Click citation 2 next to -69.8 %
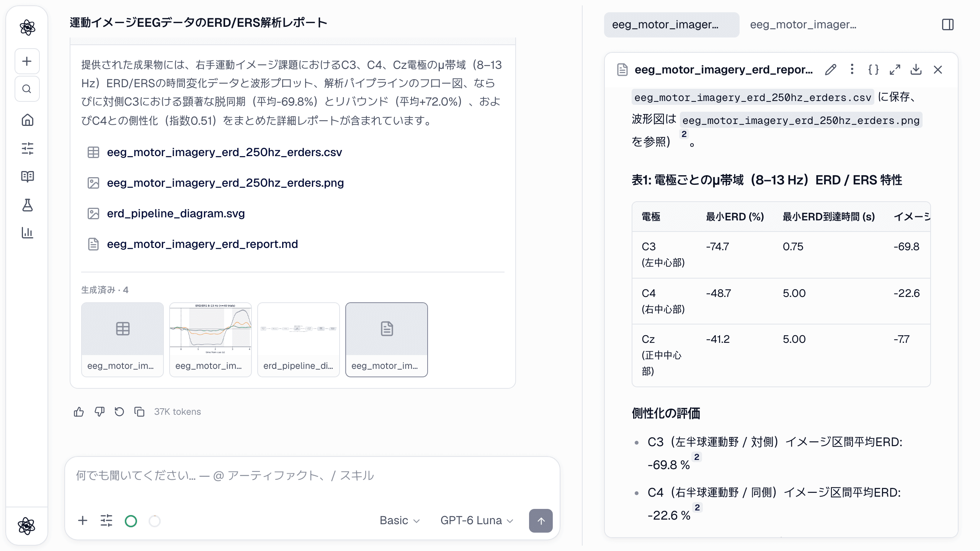Screen dimensions: 980x551 pos(697,457)
